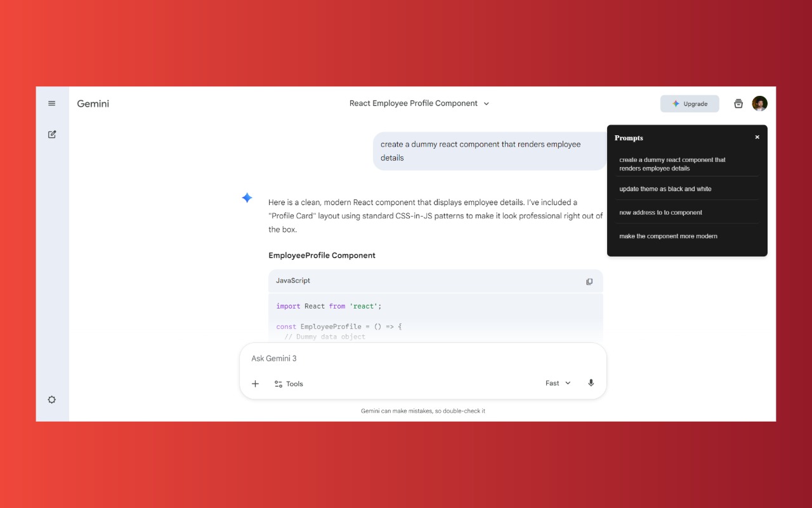This screenshot has height=508, width=812.
Task: Open the prompts extension icon beside the avatar
Action: 738,104
